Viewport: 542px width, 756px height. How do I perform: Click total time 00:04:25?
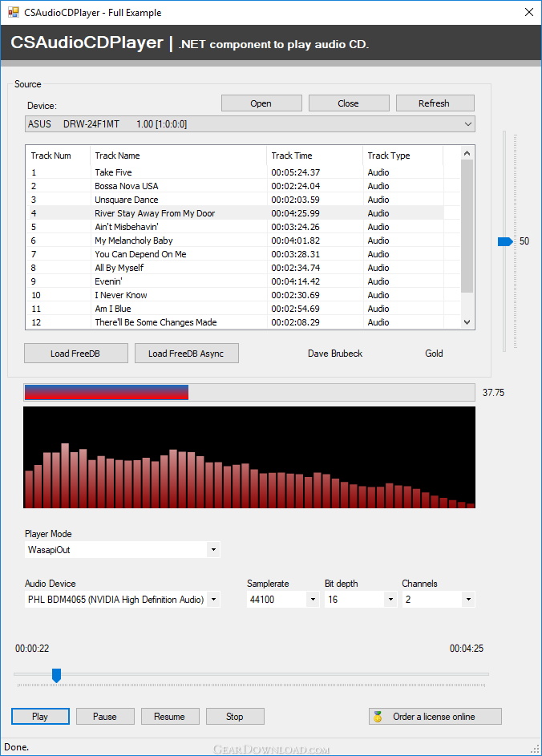click(467, 649)
